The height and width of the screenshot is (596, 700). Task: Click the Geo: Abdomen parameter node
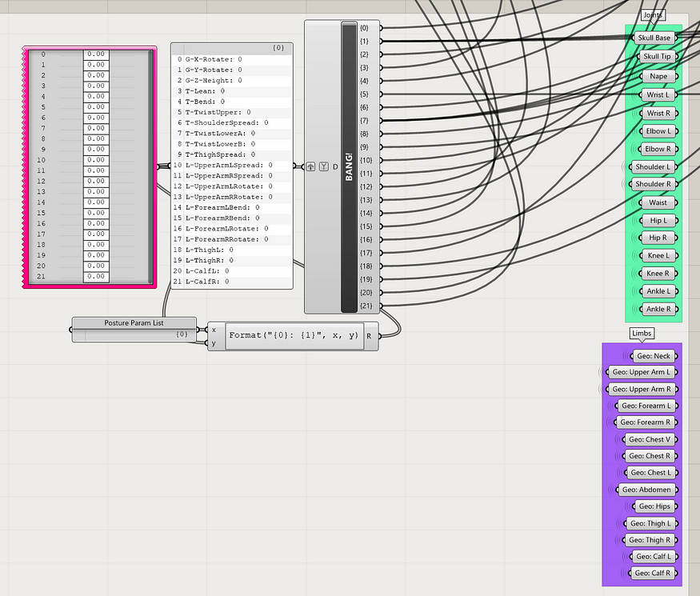tap(646, 490)
